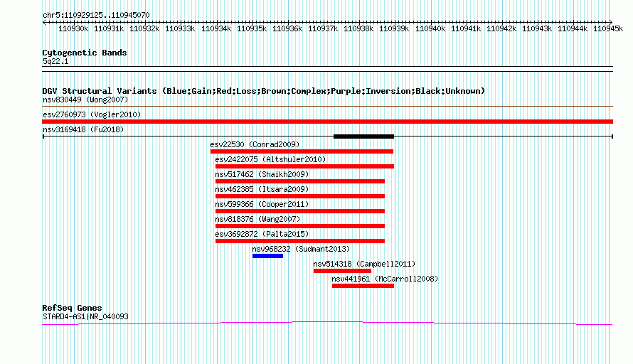Click the 110943k ruler tick label

tap(537, 28)
